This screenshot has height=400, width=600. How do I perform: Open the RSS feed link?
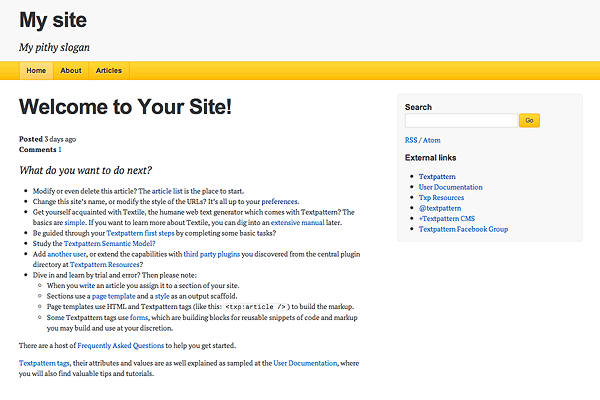click(x=411, y=140)
